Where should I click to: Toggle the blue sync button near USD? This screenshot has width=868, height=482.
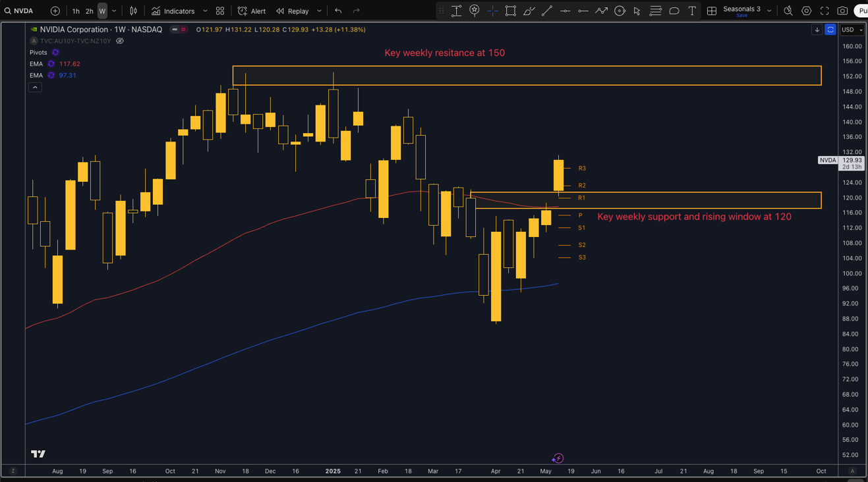click(x=830, y=30)
